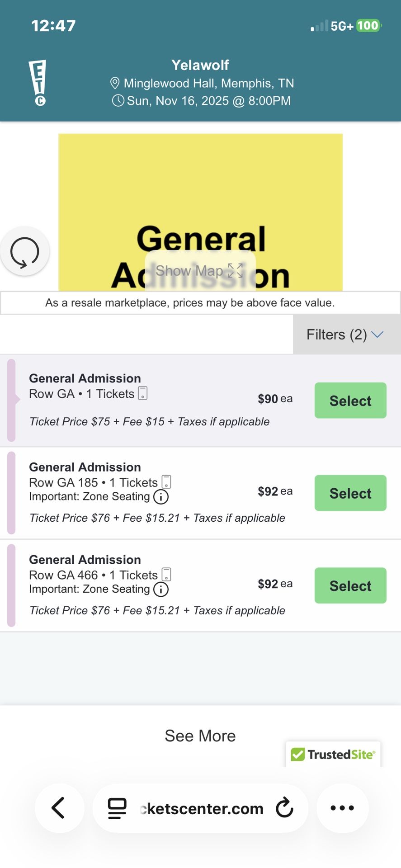Select the $90 General Admission ticket
This screenshot has width=401, height=868.
tap(350, 400)
